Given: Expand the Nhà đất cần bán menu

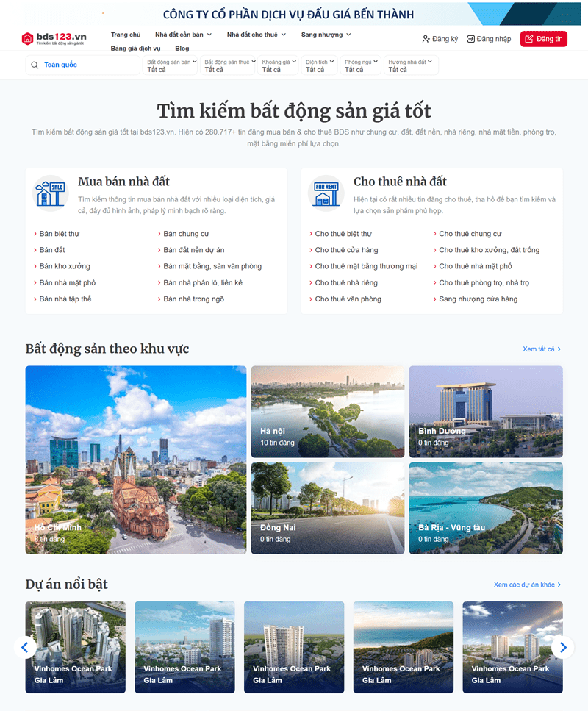Looking at the screenshot, I should point(183,35).
